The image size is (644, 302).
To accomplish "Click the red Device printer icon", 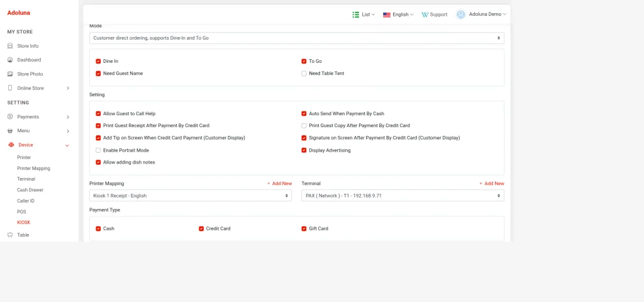I will coord(11,145).
